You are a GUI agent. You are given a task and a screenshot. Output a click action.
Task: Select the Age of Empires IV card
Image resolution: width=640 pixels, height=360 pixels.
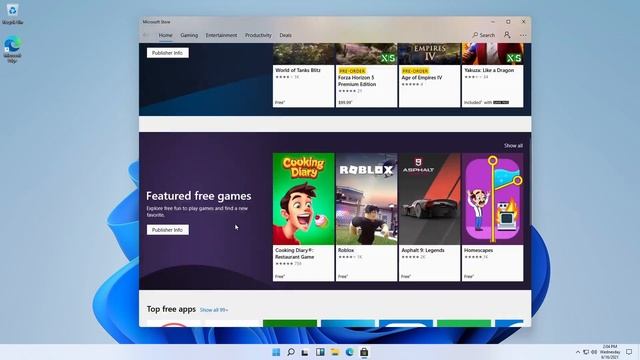(429, 76)
